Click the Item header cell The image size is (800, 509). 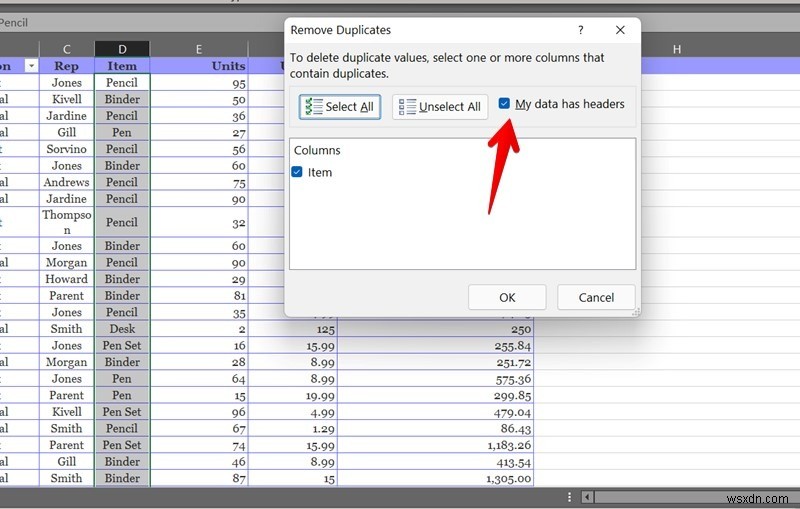[x=122, y=66]
